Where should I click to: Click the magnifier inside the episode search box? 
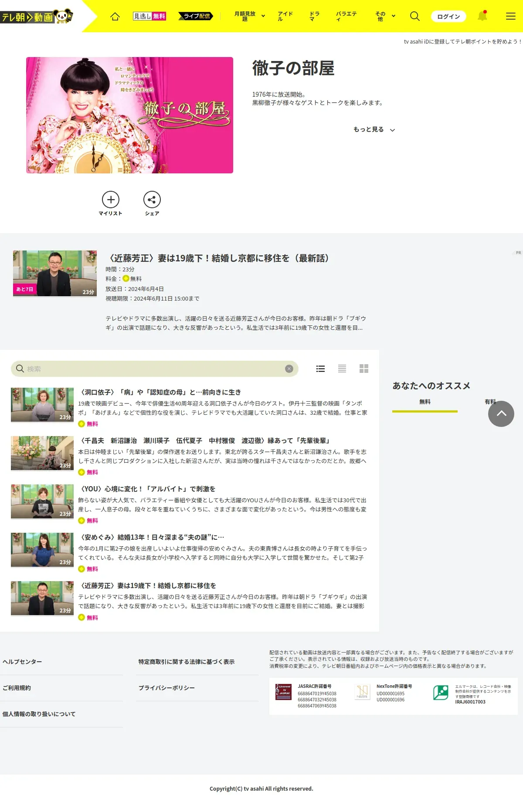[x=20, y=369]
